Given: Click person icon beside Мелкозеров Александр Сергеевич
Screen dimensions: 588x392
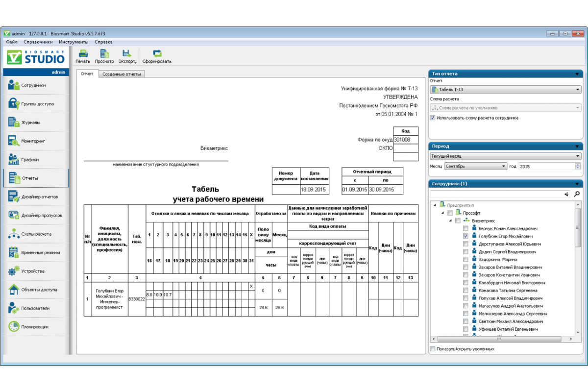Looking at the screenshot, I should click(x=474, y=314).
